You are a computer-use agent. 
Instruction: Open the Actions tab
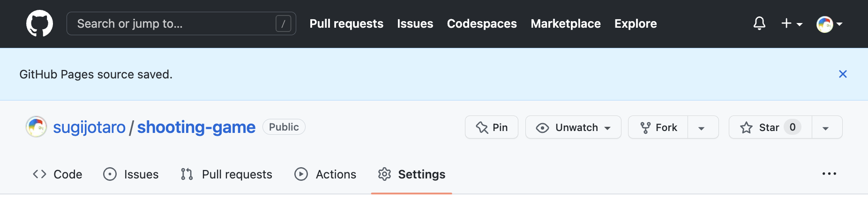[x=326, y=174]
